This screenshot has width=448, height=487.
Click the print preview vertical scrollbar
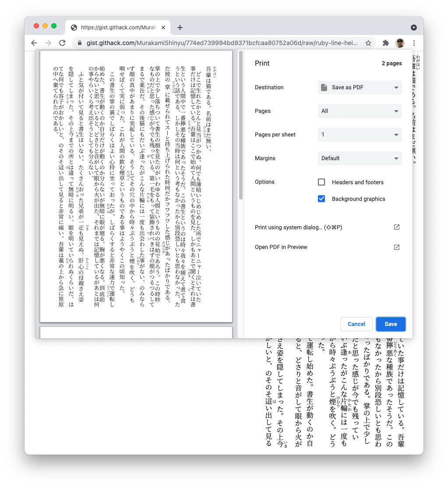[240, 125]
